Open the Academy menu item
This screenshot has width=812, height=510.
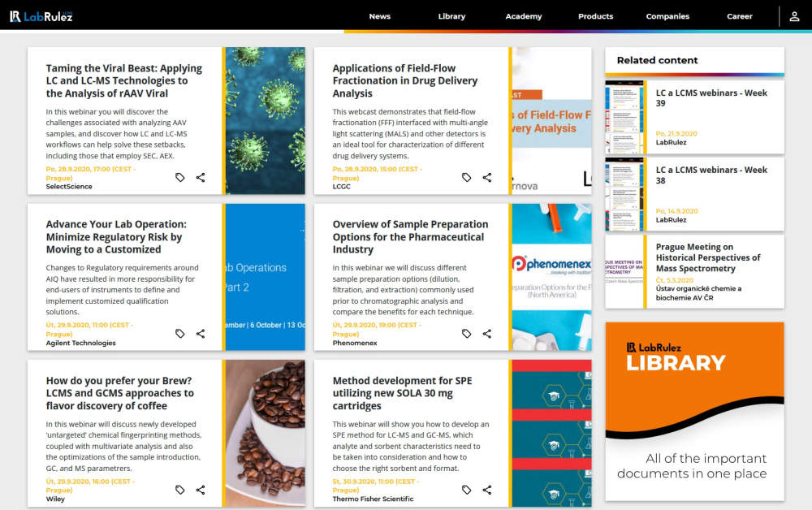[524, 16]
